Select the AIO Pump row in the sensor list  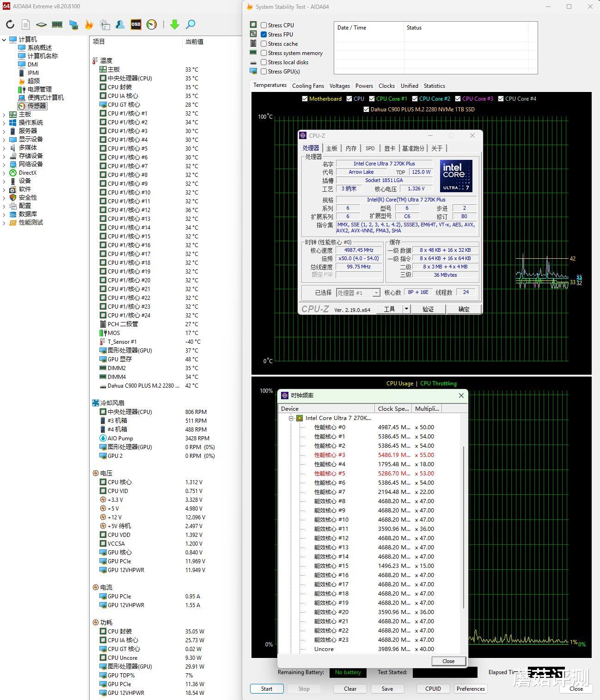[165, 438]
